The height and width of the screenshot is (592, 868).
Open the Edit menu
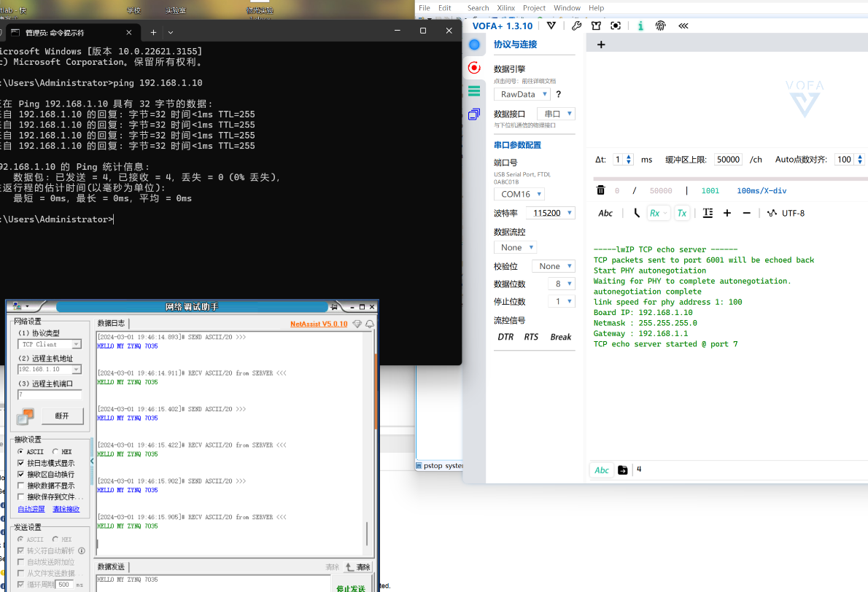point(444,8)
